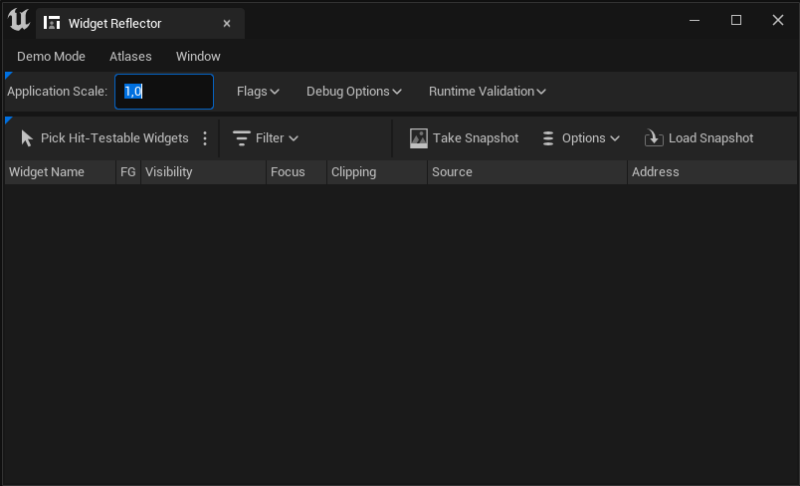Click the Visibility column header
The image size is (800, 486).
tap(169, 172)
